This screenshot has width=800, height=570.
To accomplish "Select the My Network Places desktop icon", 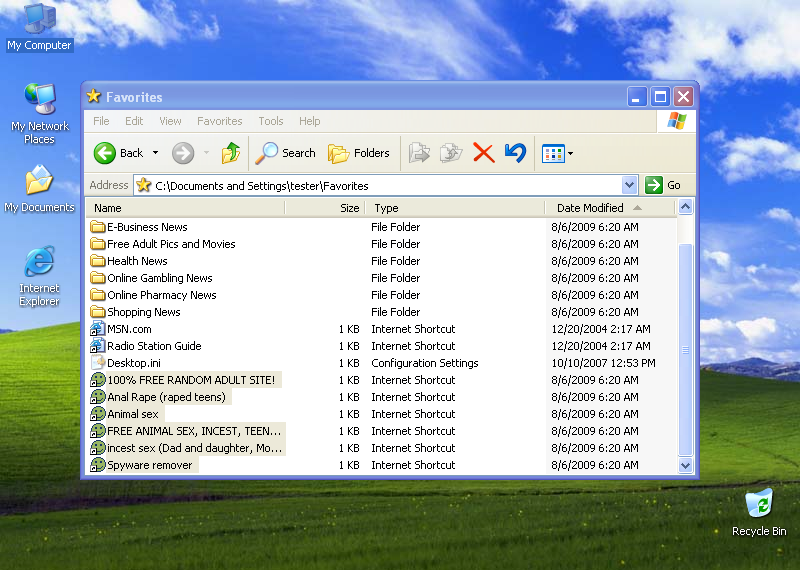I will point(39,113).
